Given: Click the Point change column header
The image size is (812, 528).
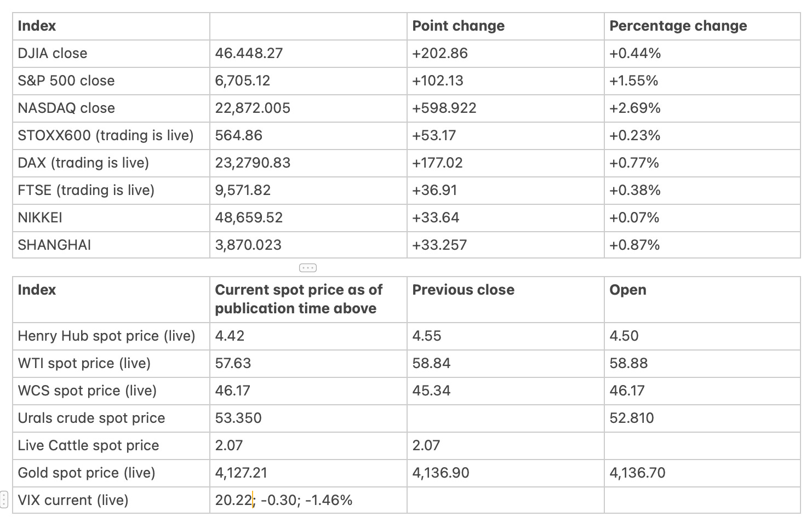Looking at the screenshot, I should coord(506,26).
